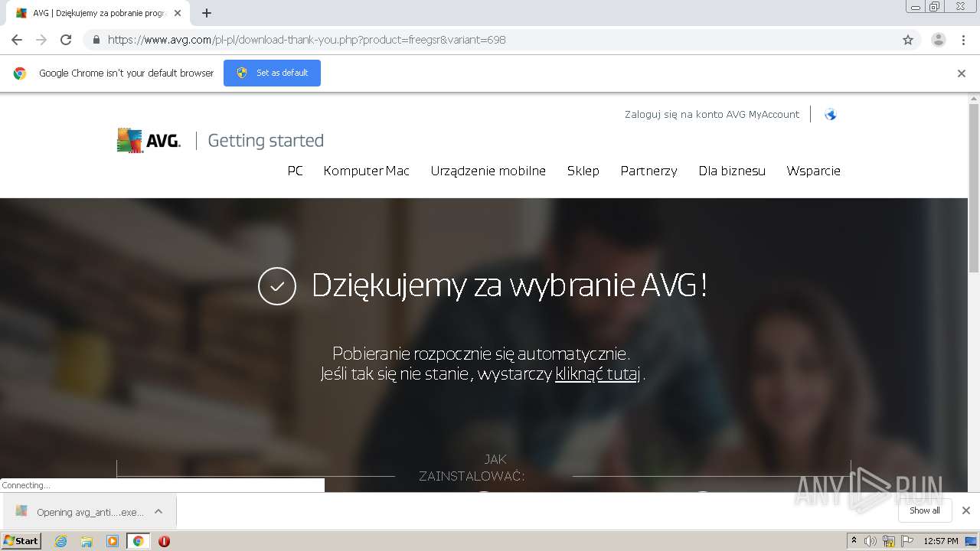The width and height of the screenshot is (980, 551).
Task: Launch Internet Explorer from taskbar
Action: [61, 541]
